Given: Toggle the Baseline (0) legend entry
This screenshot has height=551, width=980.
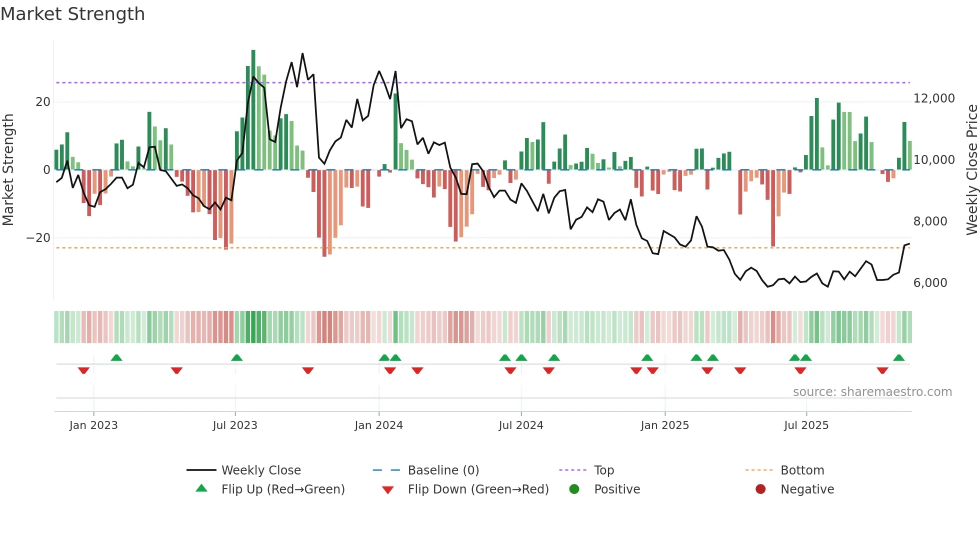Looking at the screenshot, I should (443, 470).
